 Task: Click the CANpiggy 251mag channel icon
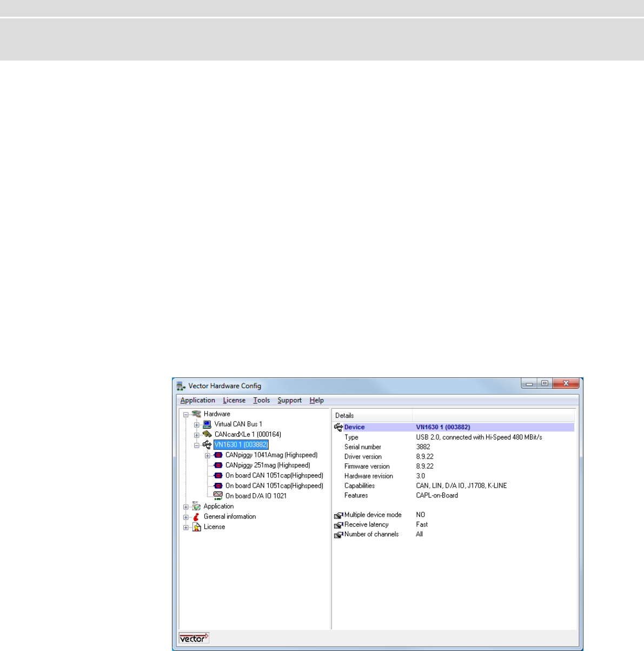click(x=218, y=466)
